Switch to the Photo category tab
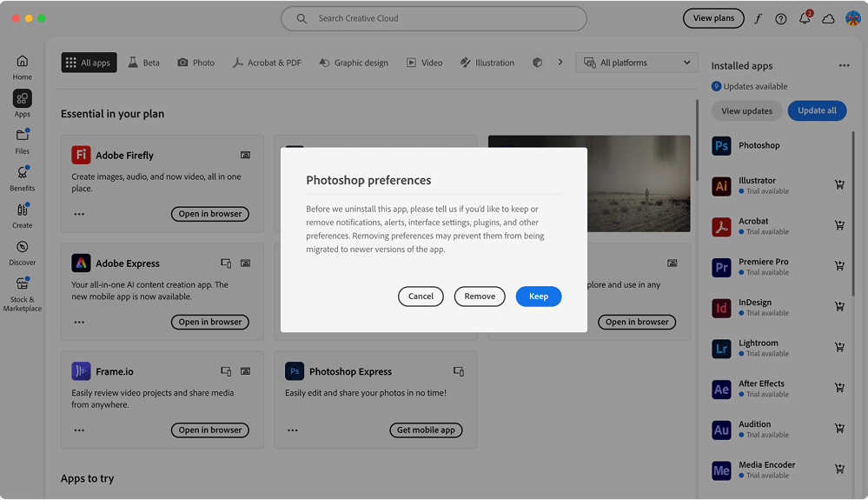Viewport: 868px width, 500px height. point(196,63)
